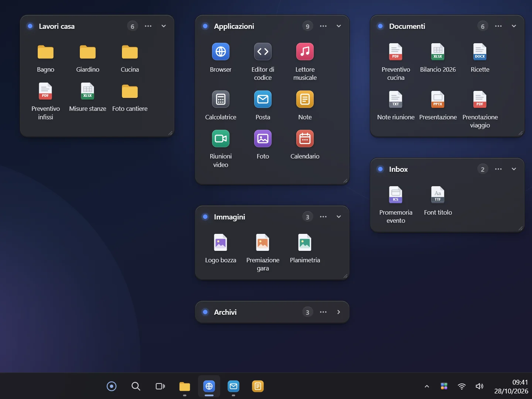Expand the Archivi group

(x=339, y=312)
